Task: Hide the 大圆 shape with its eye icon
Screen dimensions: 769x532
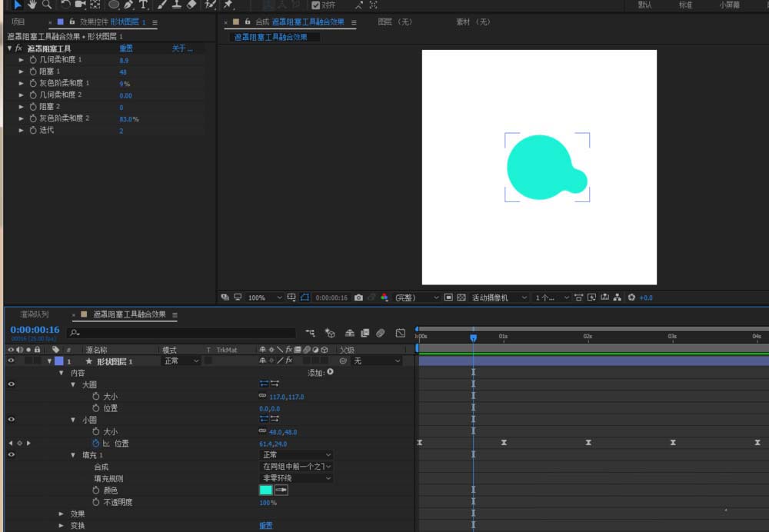Action: coord(11,384)
